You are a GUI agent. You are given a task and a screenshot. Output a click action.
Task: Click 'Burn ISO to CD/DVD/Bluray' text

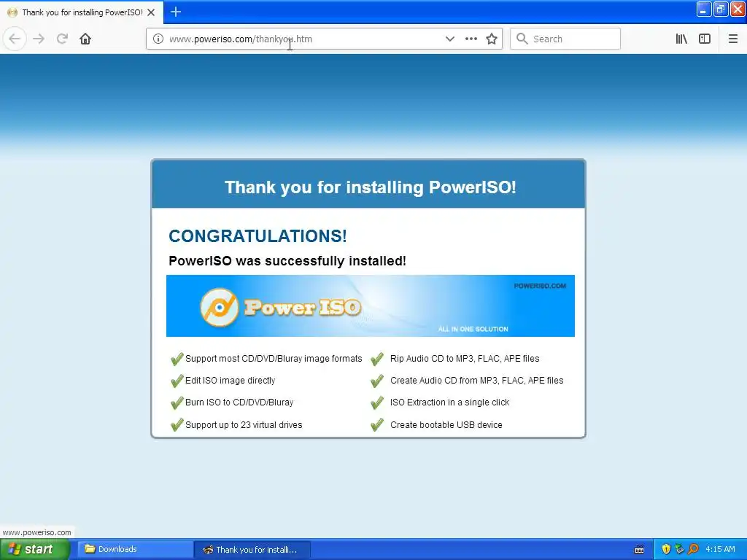point(239,402)
